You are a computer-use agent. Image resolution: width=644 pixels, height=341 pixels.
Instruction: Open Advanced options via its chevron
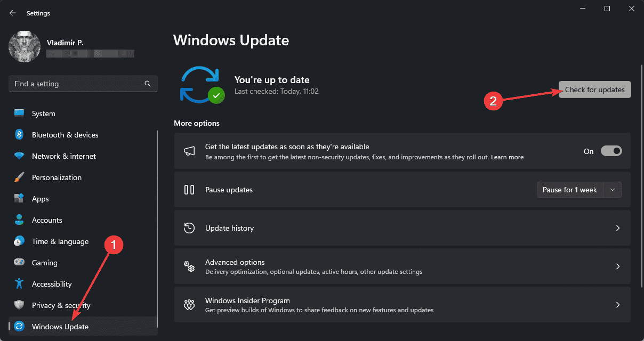[618, 266]
